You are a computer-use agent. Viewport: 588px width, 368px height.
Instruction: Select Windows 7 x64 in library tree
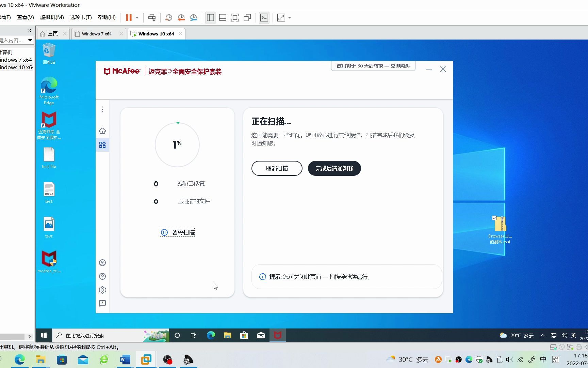click(16, 60)
